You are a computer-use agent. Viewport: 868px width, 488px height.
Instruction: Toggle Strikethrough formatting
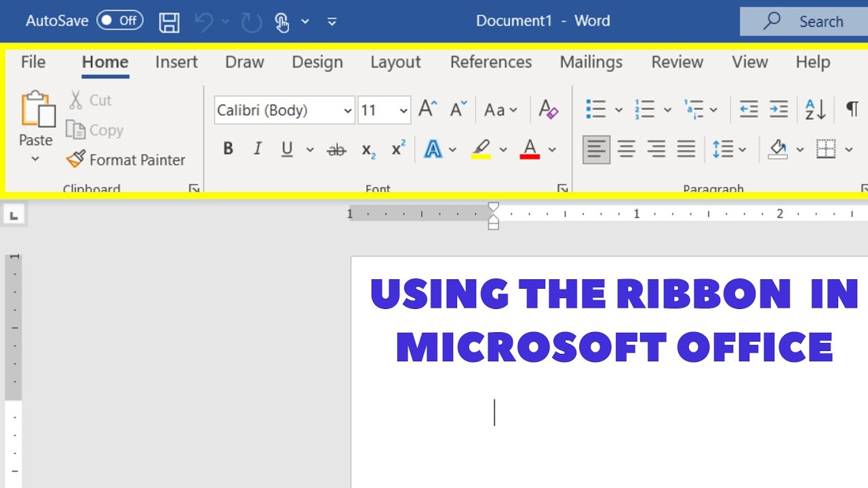tap(336, 150)
